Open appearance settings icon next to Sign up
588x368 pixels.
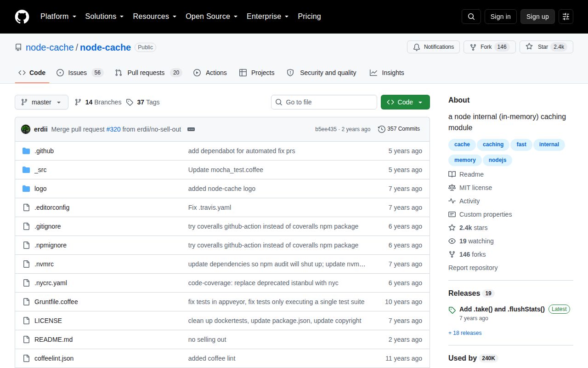pyautogui.click(x=566, y=17)
